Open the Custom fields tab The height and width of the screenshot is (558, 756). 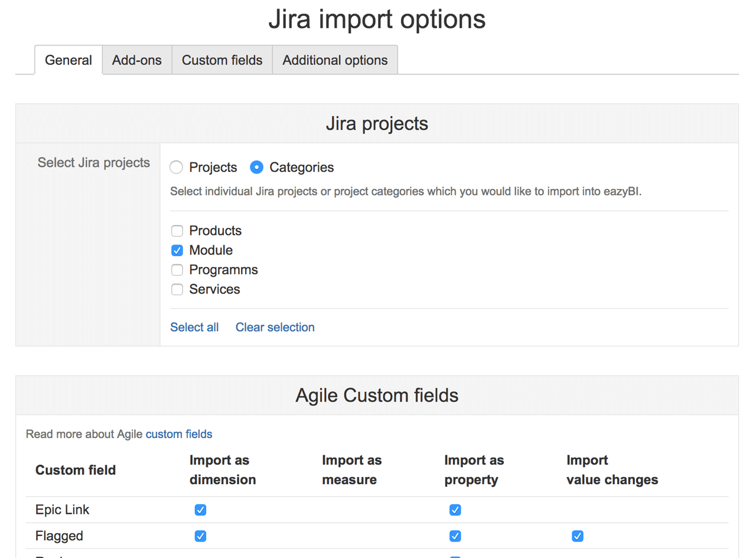(222, 60)
